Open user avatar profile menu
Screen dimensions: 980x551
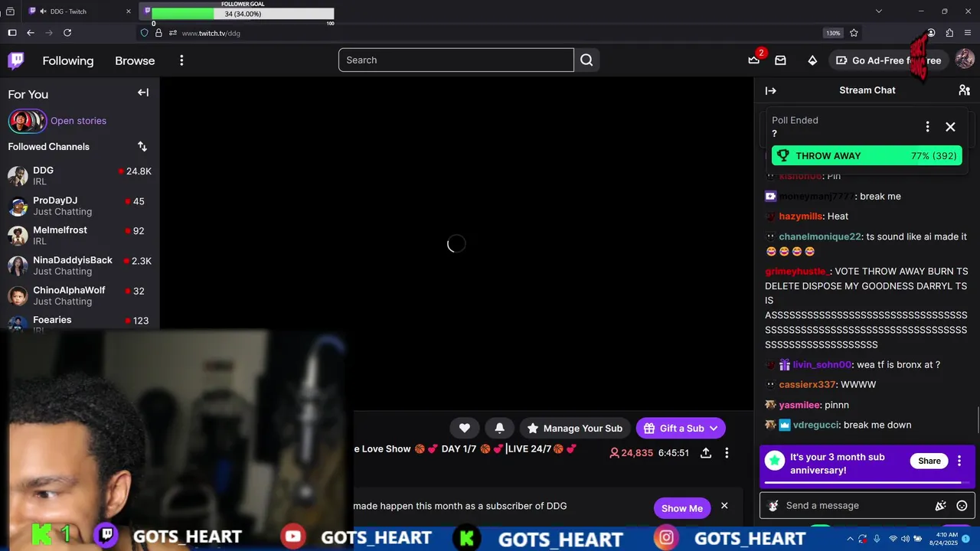point(964,60)
